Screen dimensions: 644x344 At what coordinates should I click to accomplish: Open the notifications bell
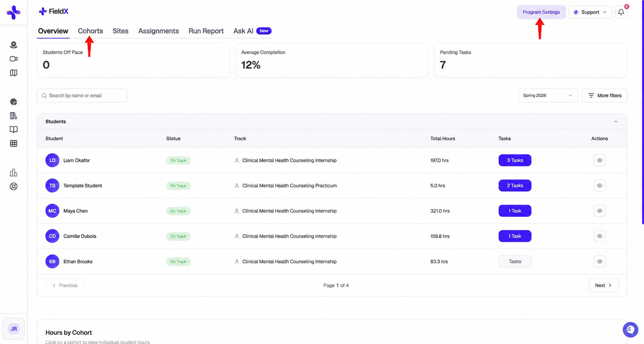(621, 12)
